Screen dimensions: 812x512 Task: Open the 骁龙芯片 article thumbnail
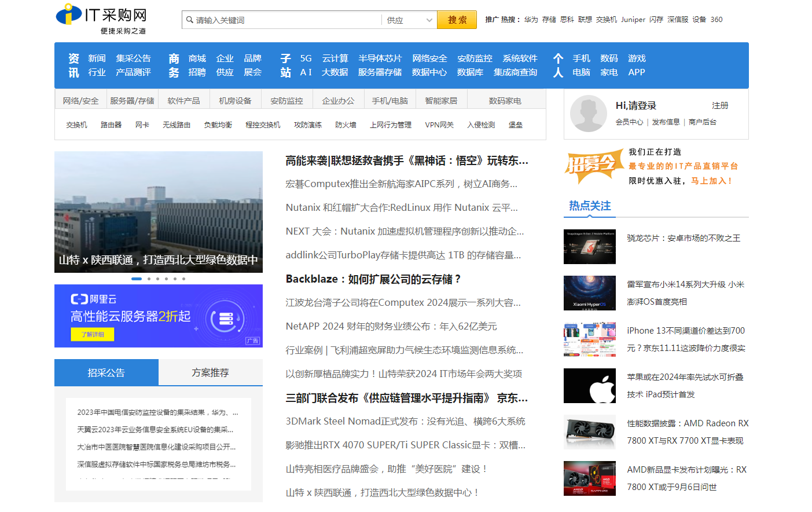[590, 247]
